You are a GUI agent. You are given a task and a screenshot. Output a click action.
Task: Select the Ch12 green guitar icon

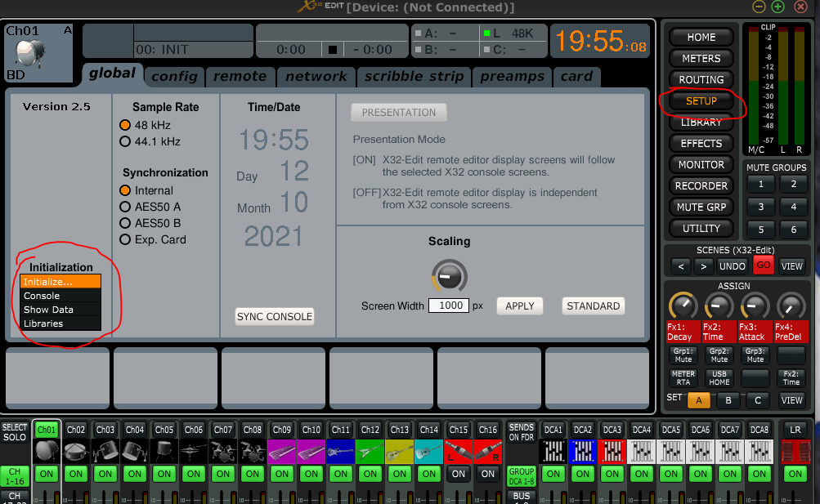pos(370,451)
